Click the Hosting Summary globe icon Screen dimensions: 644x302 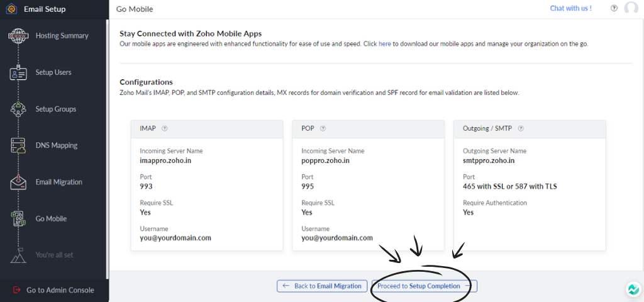[x=18, y=36]
